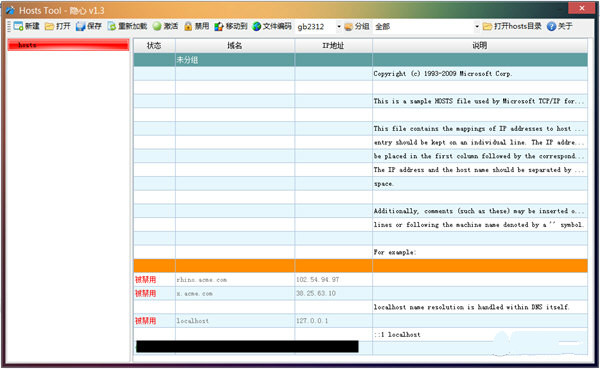Select row 'This is a sample HOSTS file'
This screenshot has height=369, width=600.
tap(360, 101)
